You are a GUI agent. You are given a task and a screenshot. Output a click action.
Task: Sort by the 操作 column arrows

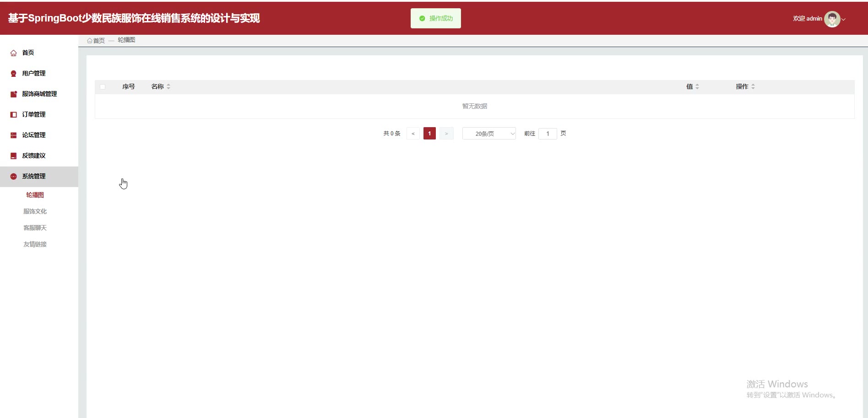tap(753, 86)
